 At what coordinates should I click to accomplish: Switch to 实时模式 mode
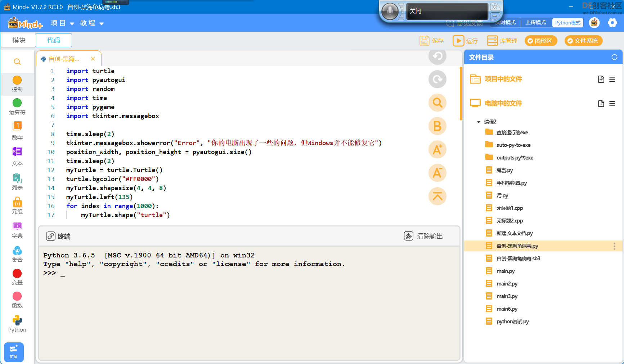click(505, 23)
